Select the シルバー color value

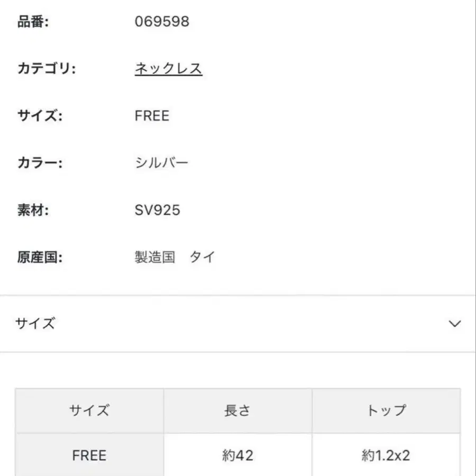click(161, 163)
